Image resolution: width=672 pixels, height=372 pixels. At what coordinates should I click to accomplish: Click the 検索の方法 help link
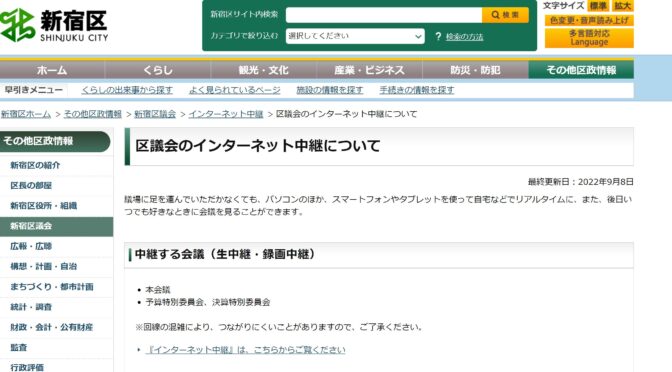[464, 37]
